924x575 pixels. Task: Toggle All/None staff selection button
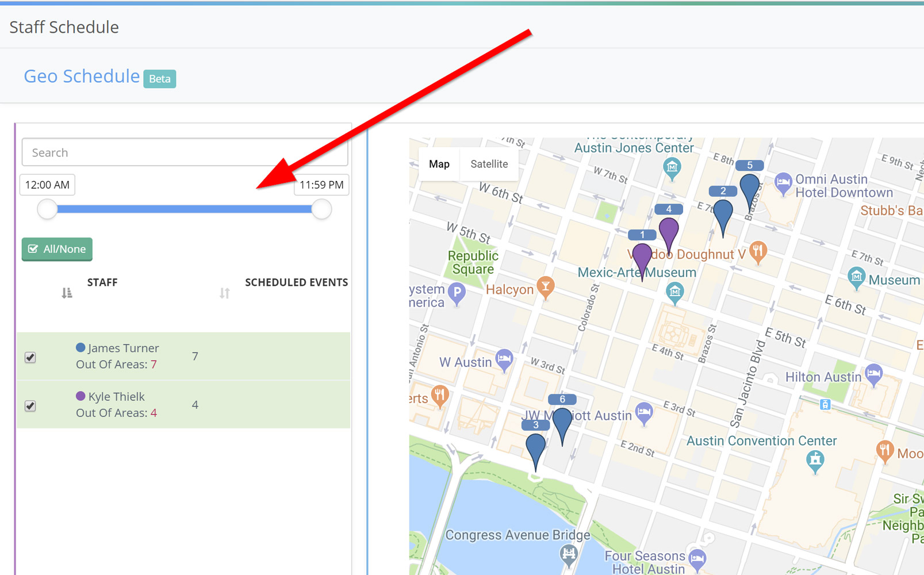coord(57,249)
